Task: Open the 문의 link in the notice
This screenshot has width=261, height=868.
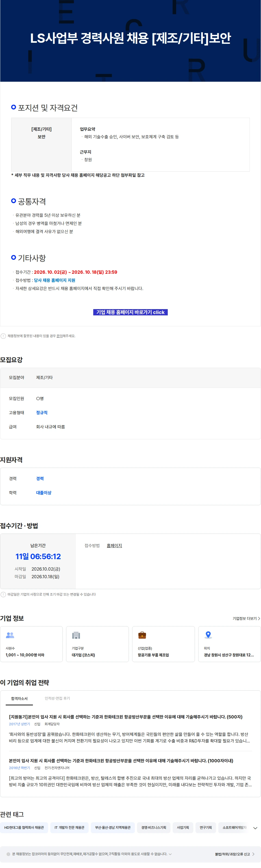Action: point(59,336)
